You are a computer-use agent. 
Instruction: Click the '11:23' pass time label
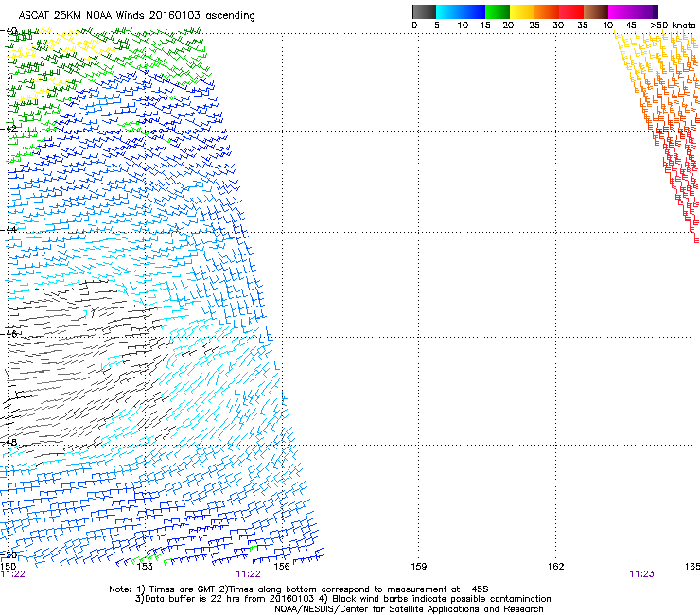point(641,574)
